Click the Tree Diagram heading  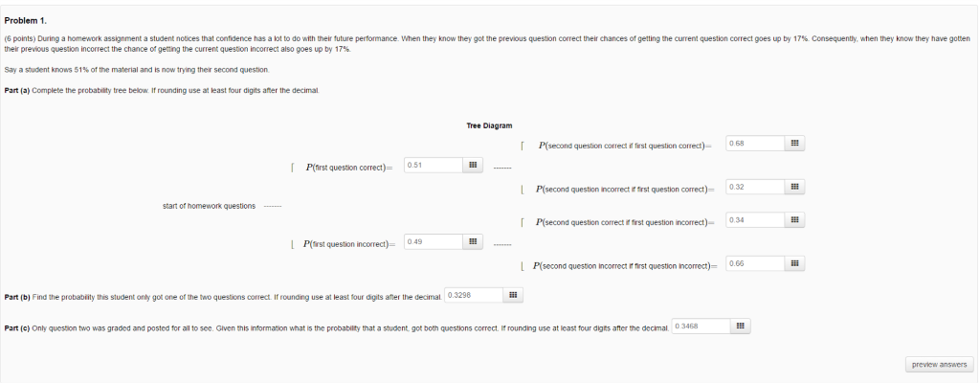(489, 125)
